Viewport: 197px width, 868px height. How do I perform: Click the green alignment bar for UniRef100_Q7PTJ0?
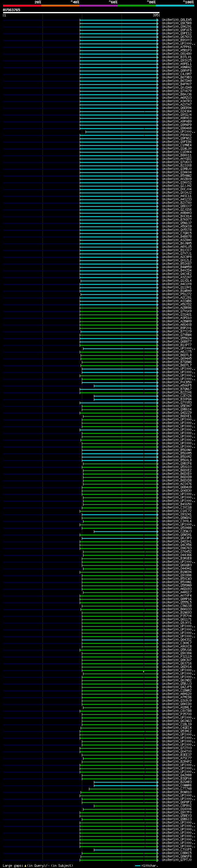click(119, 860)
